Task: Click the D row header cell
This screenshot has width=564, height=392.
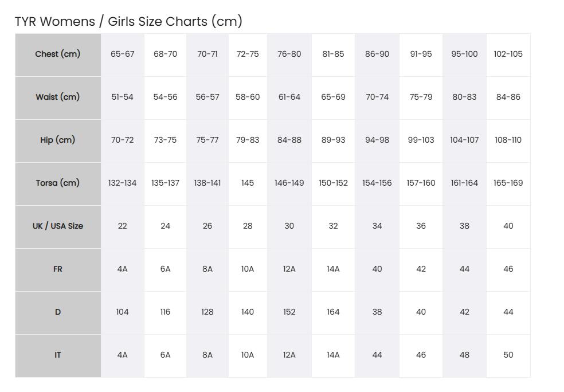Action: point(58,312)
